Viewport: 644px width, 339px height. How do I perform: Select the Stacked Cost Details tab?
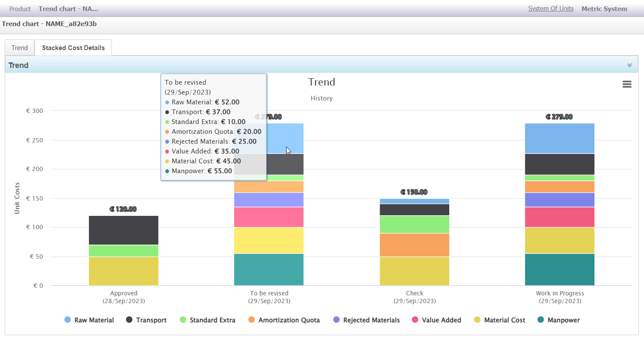tap(73, 48)
